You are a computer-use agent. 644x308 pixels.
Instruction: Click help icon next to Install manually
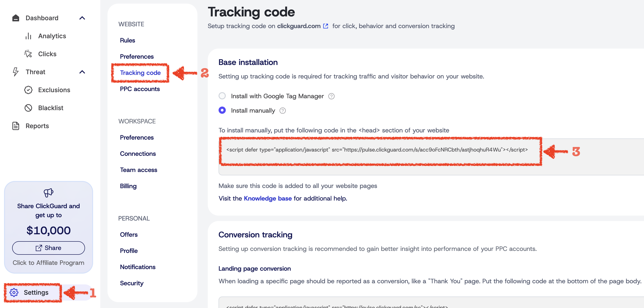pyautogui.click(x=282, y=111)
